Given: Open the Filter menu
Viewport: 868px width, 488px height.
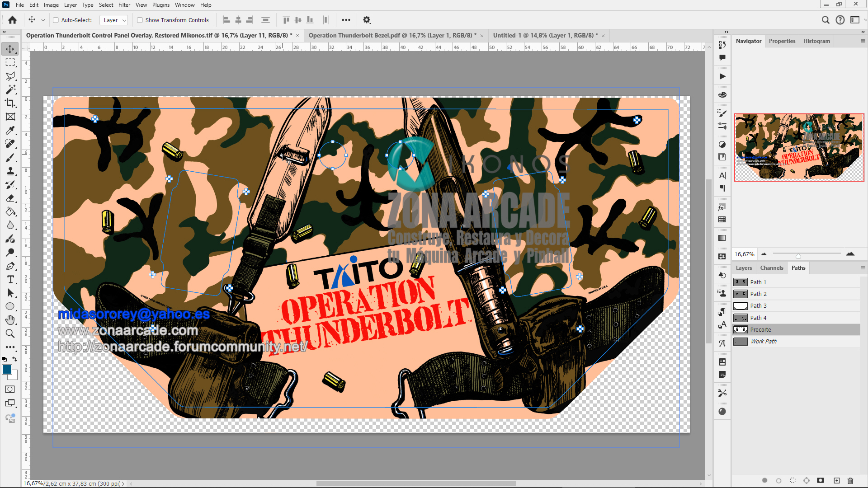Looking at the screenshot, I should tap(124, 5).
